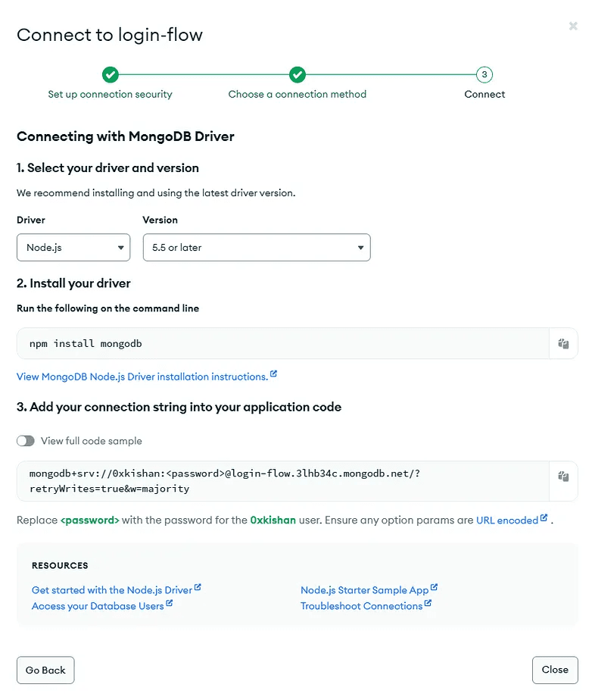Viewport: 595px width, 700px height.
Task: Close the dialog with the X icon
Action: click(x=573, y=26)
